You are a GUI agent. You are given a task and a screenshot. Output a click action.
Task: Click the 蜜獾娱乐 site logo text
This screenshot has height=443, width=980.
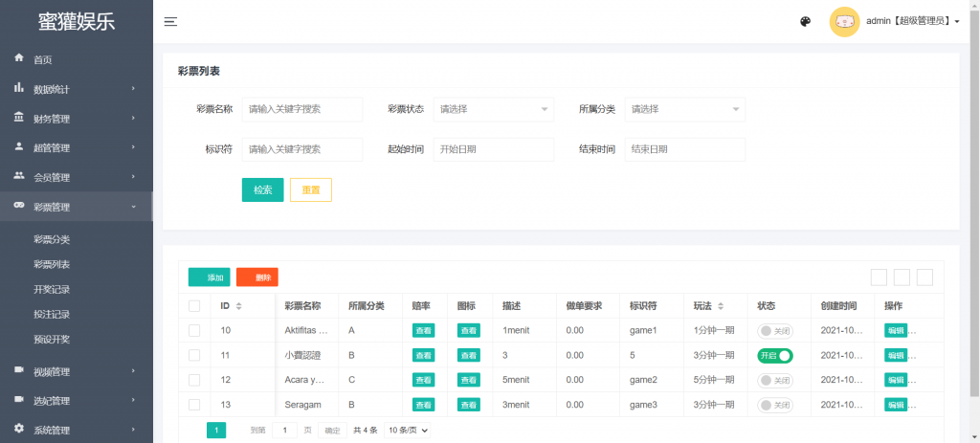77,21
